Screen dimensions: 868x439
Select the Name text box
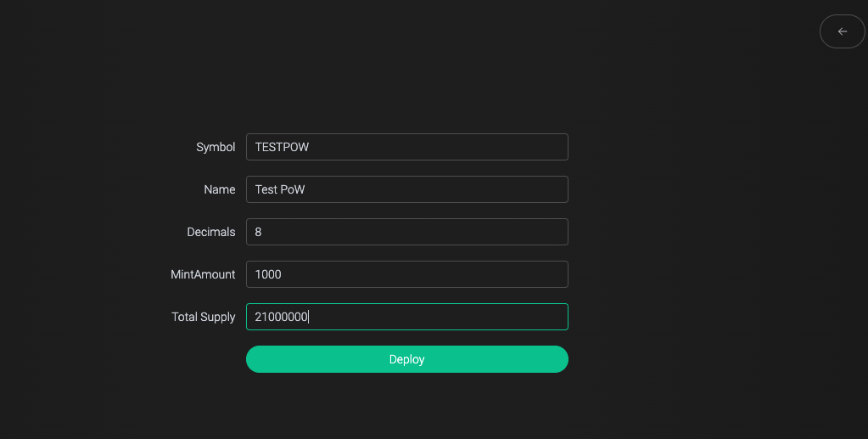point(406,189)
